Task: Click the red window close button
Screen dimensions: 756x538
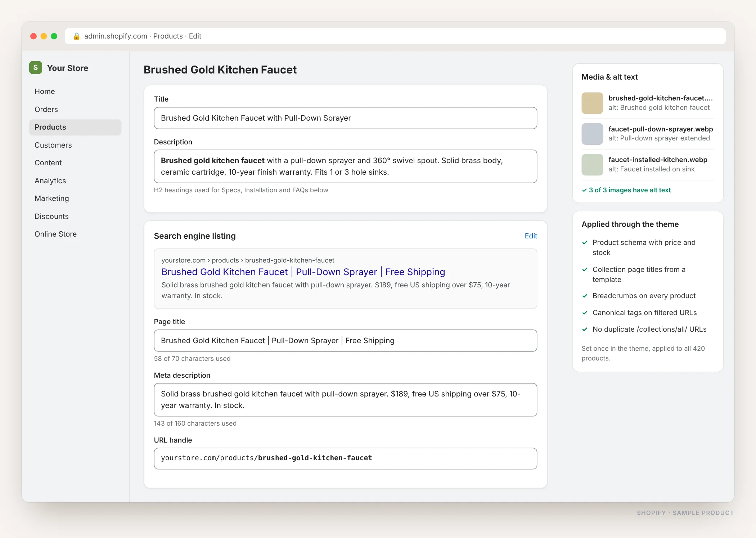Action: click(x=33, y=36)
